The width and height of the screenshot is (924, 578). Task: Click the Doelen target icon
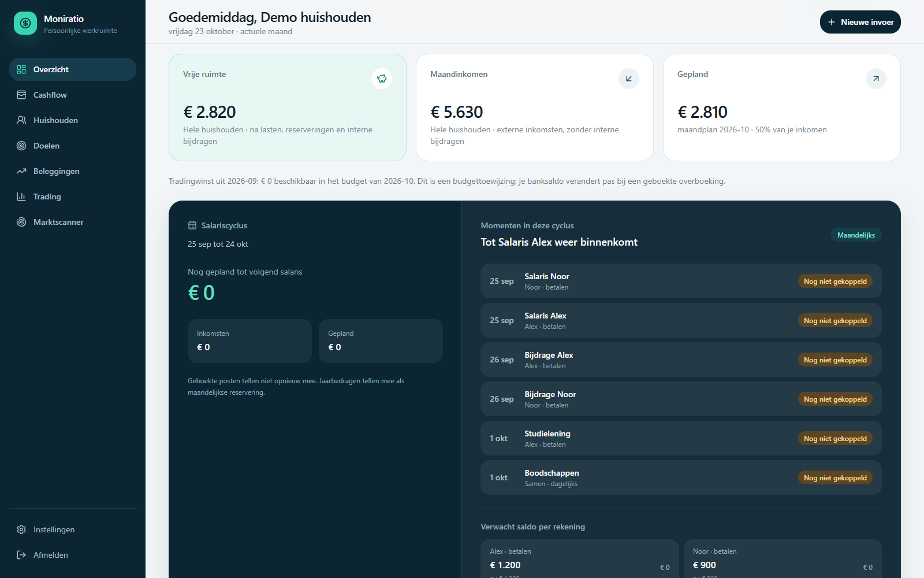(21, 146)
